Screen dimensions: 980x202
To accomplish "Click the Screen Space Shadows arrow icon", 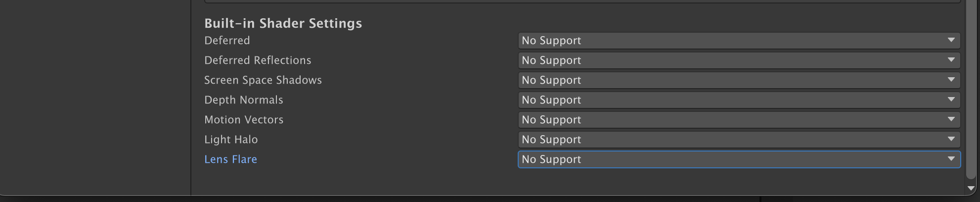I will click(x=951, y=80).
